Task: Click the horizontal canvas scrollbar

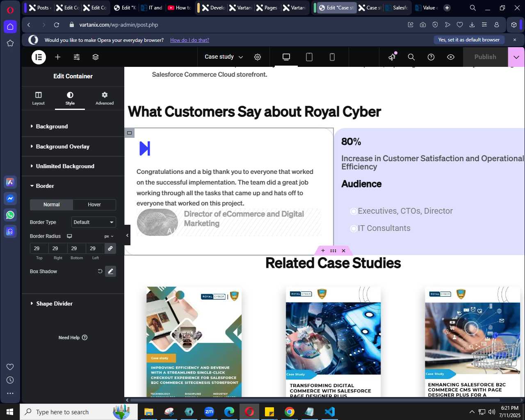Action: pos(316,400)
